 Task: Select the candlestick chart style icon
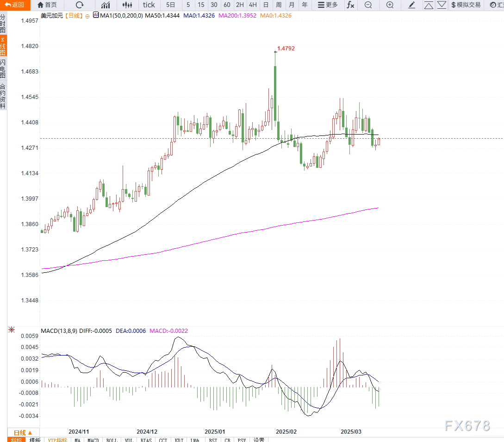127,5
